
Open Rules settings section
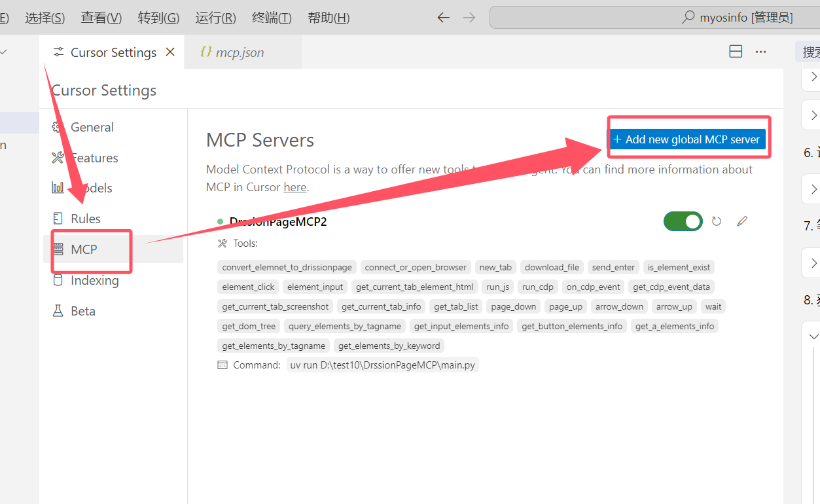click(x=113, y=219)
